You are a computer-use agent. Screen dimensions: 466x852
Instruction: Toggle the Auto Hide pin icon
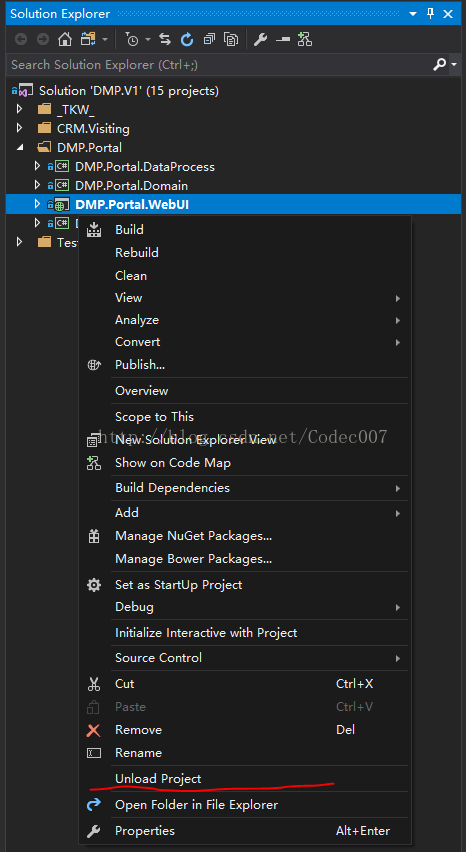click(431, 14)
